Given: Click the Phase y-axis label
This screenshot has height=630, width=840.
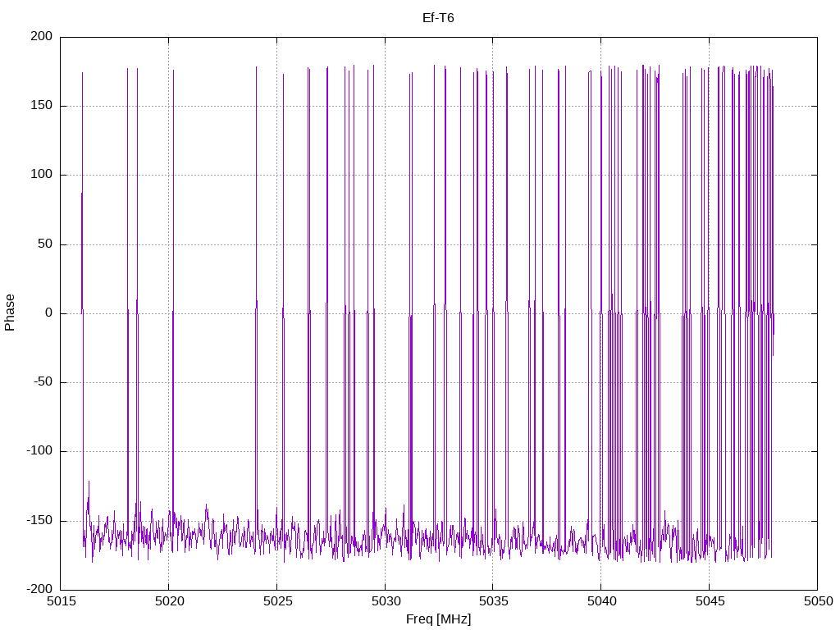Looking at the screenshot, I should coord(10,313).
